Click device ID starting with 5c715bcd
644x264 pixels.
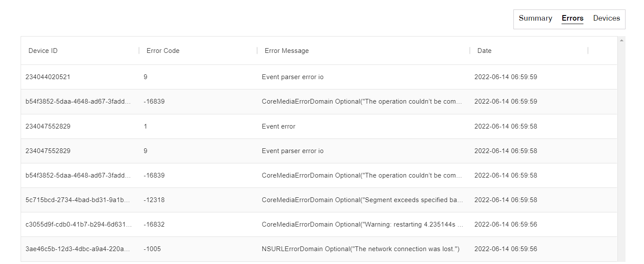coord(78,200)
